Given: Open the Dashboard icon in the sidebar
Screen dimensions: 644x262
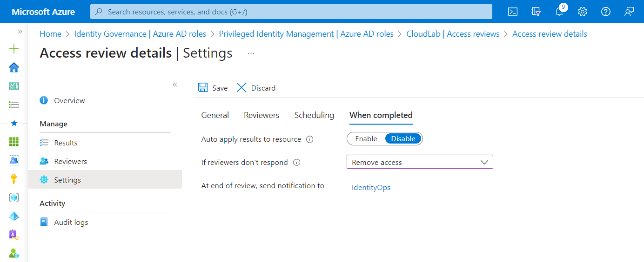Looking at the screenshot, I should point(14,86).
